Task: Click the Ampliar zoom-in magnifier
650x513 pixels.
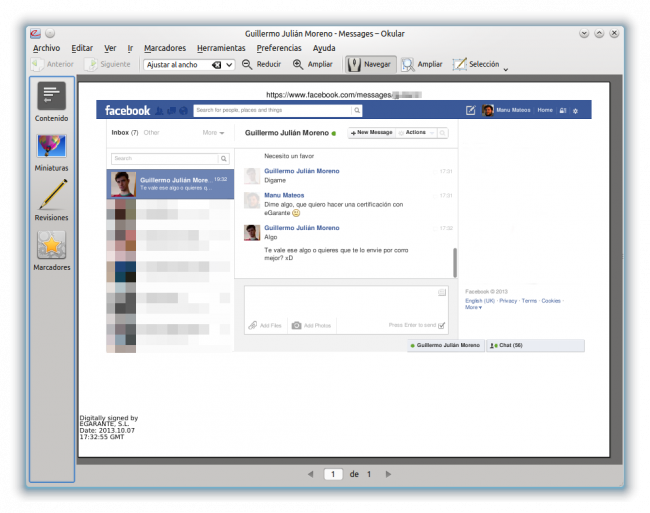Action: (x=313, y=64)
